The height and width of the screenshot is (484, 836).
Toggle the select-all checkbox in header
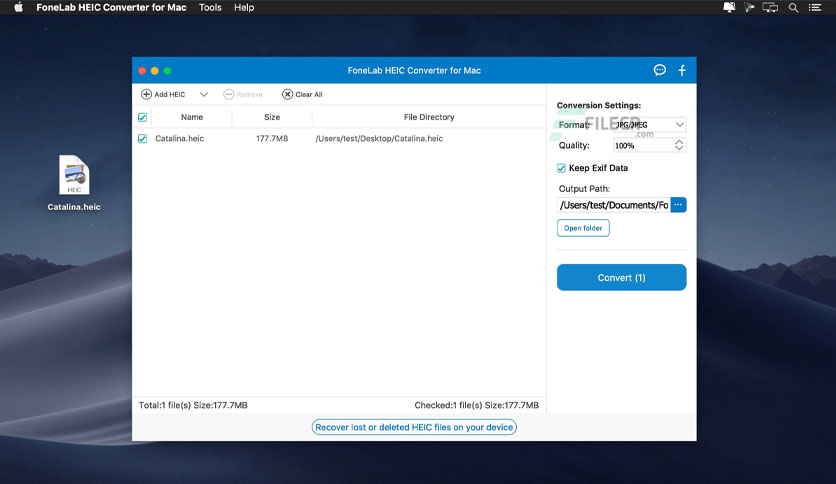click(x=142, y=117)
